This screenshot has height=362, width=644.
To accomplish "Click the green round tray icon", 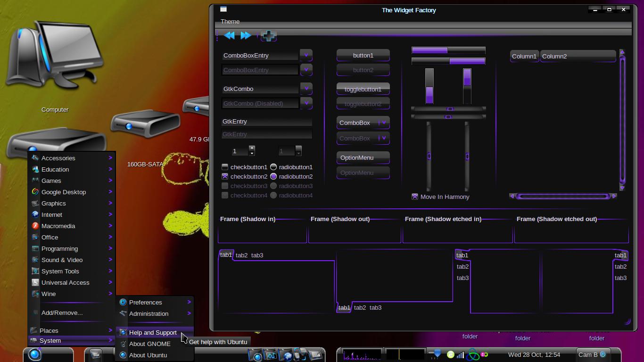I will coord(451,354).
